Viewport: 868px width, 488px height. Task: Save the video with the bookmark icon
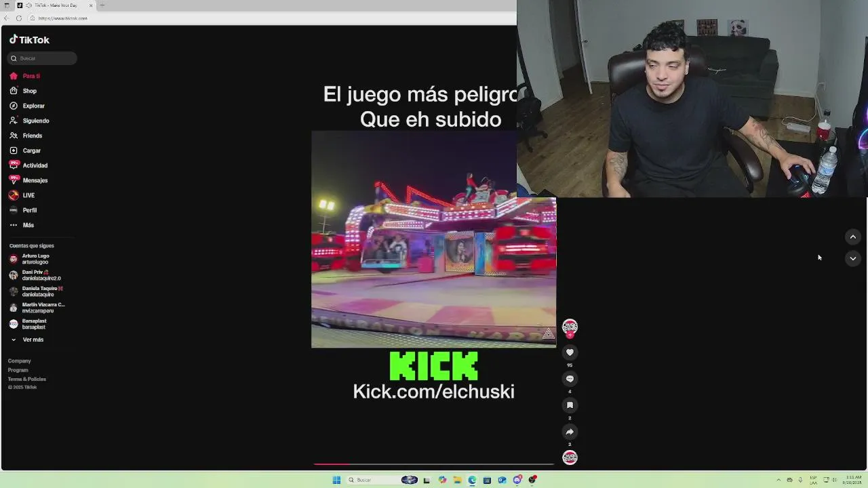pos(570,405)
